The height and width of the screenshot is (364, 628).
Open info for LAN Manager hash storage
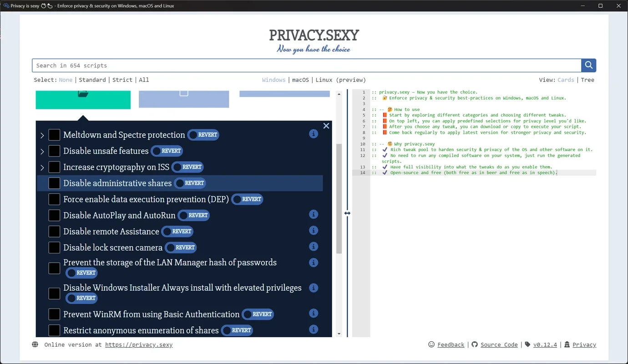pyautogui.click(x=313, y=263)
